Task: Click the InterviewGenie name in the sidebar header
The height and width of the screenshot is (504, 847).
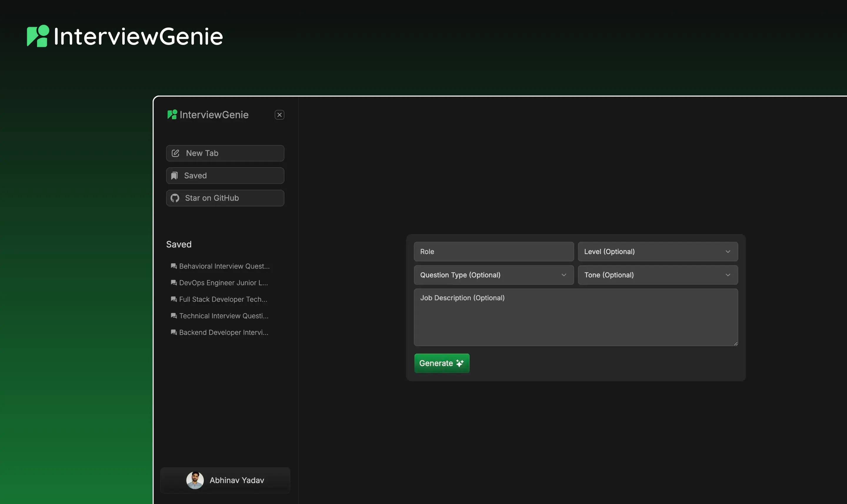Action: coord(214,115)
